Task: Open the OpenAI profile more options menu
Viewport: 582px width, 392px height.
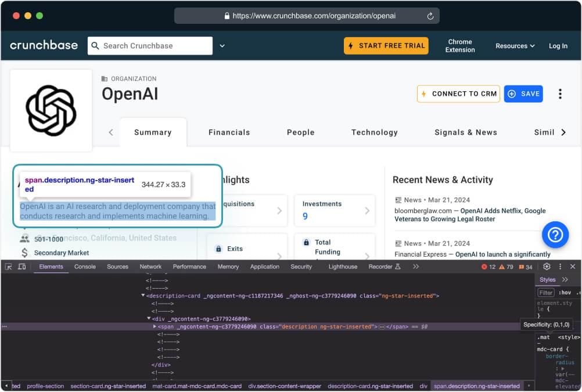Action: tap(560, 94)
